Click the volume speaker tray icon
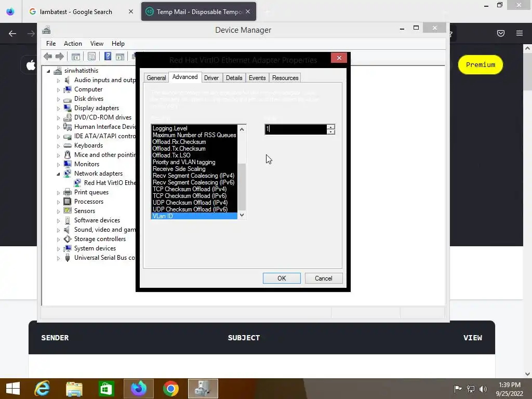 click(483, 389)
